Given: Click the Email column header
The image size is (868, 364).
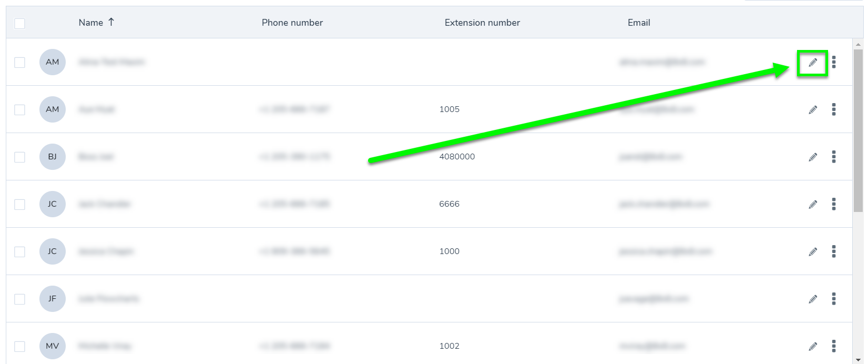Looking at the screenshot, I should (639, 23).
